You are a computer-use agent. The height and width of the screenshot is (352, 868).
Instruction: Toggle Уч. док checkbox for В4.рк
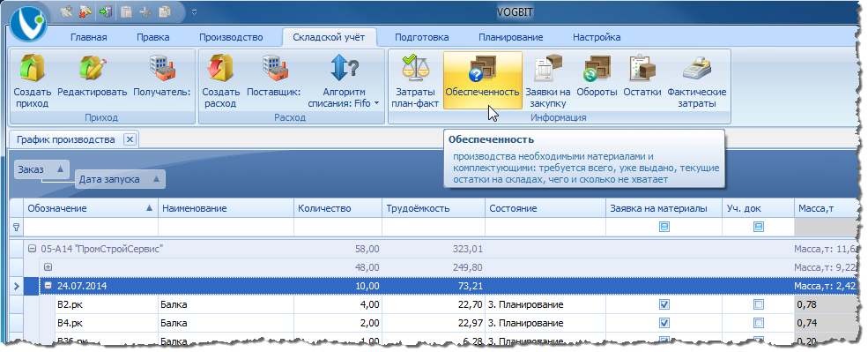coord(758,323)
